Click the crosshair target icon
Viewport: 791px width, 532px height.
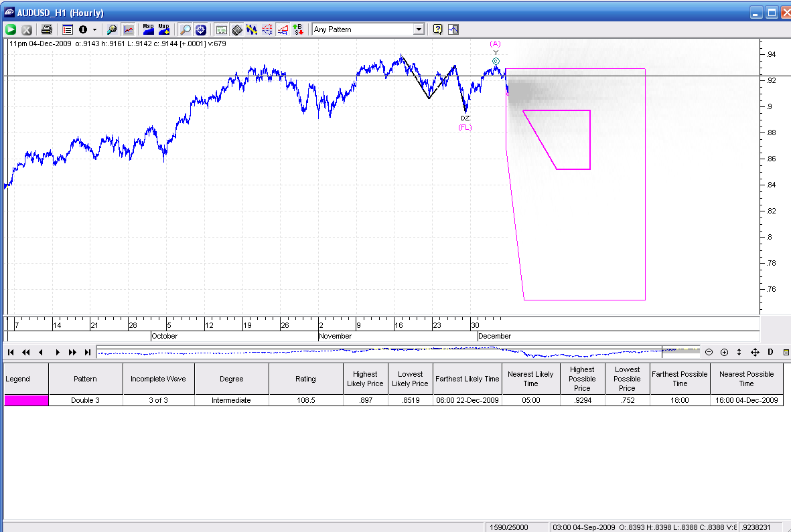coord(200,29)
